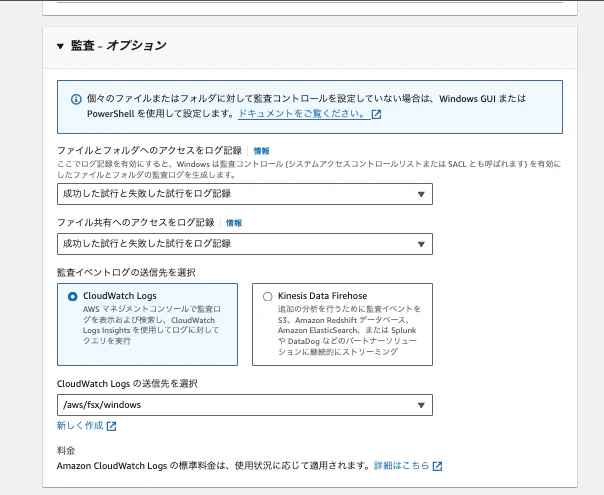Open 情報 next to file share access logging
Image resolution: width=604 pixels, height=495 pixels.
234,223
